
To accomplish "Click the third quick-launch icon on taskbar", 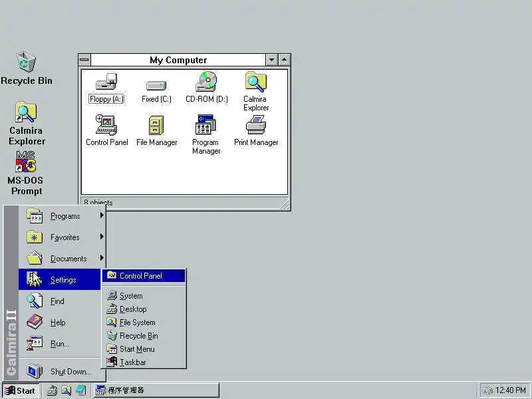I will point(80,390).
